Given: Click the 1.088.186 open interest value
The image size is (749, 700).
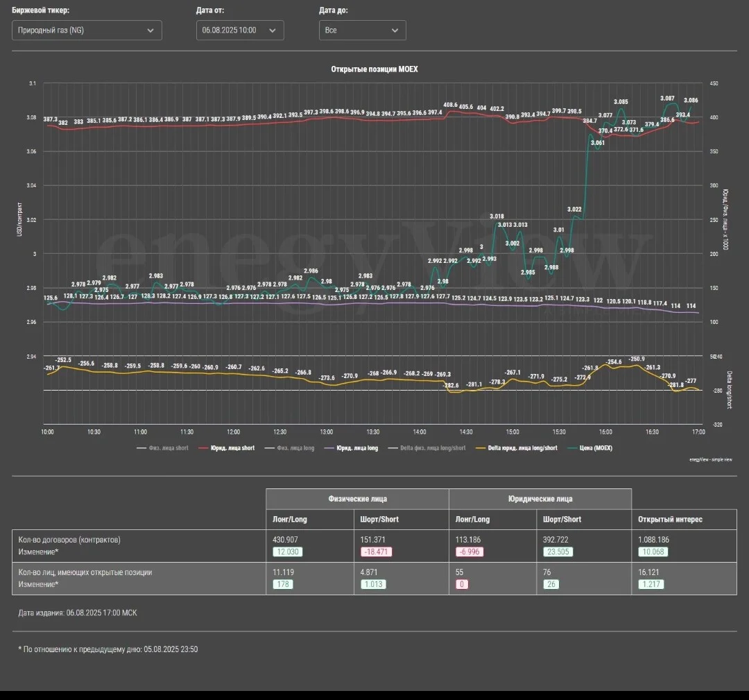Looking at the screenshot, I should tap(653, 540).
